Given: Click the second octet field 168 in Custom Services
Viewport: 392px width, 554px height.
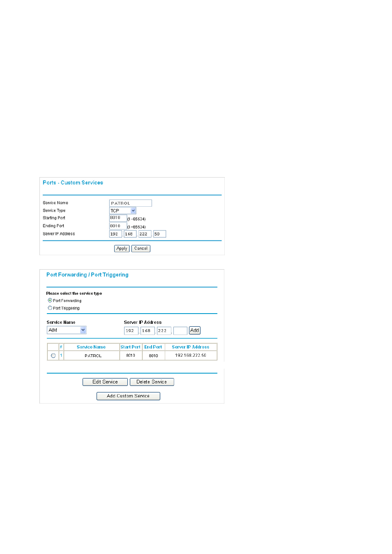Looking at the screenshot, I should 130,234.
